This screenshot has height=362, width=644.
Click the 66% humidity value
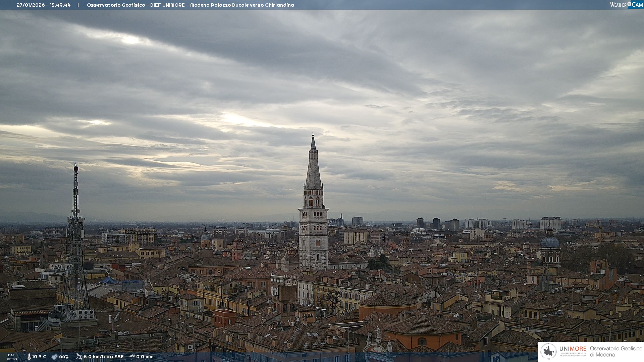64,357
